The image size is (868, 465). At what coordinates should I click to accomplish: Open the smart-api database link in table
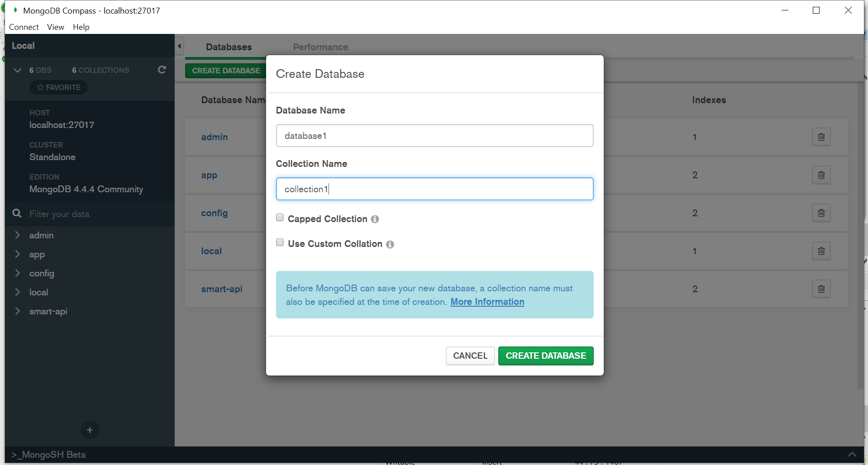[222, 289]
